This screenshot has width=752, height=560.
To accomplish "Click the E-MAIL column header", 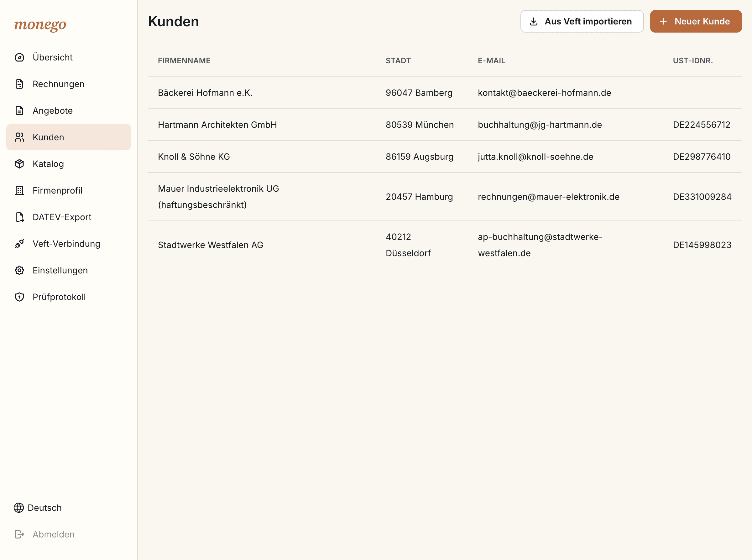I will click(491, 61).
